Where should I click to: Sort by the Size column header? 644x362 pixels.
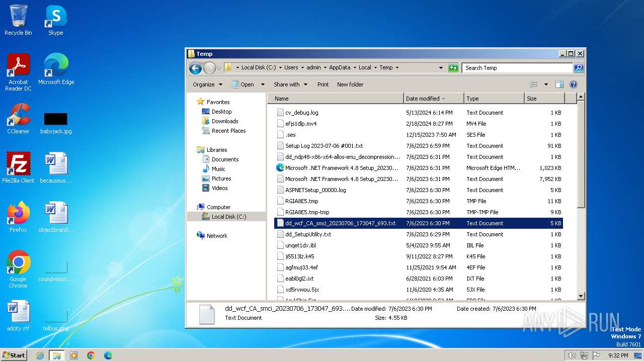coord(544,99)
